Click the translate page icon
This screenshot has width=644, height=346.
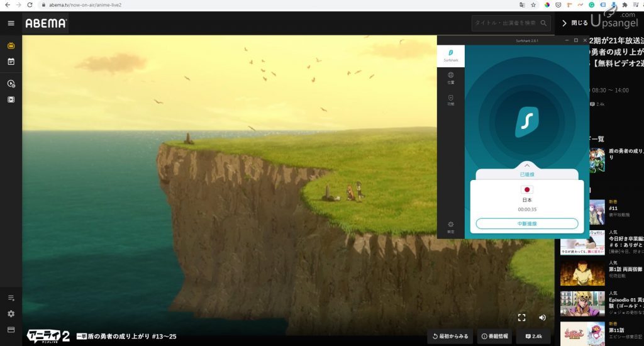(522, 5)
